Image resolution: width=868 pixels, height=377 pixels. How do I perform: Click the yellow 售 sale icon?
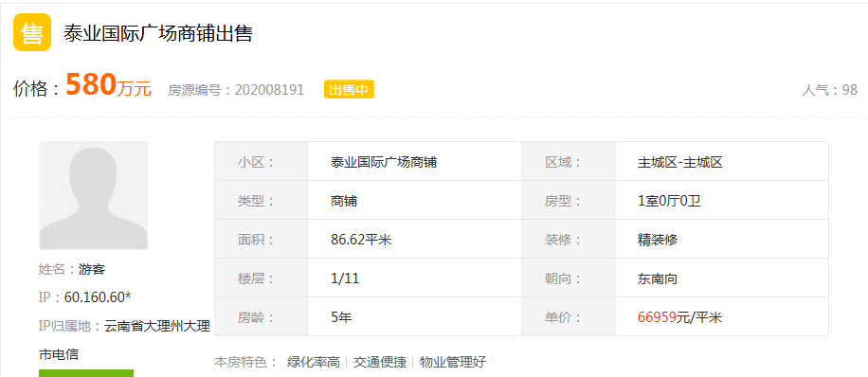32,32
